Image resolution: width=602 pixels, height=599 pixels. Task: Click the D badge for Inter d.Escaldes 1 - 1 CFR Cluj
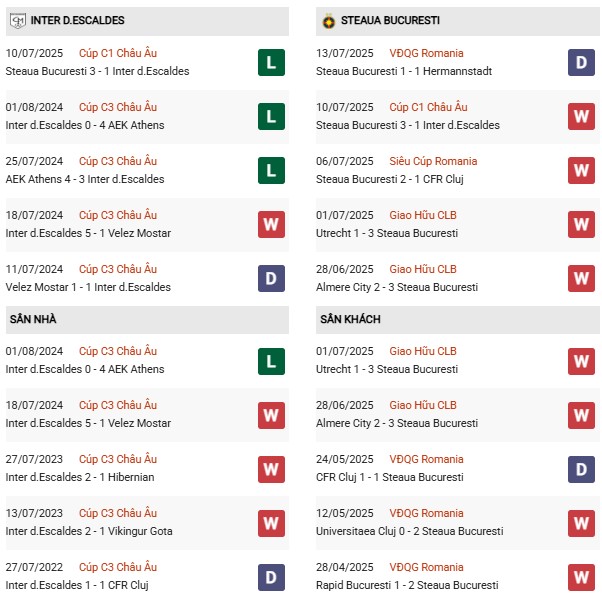coord(270,576)
